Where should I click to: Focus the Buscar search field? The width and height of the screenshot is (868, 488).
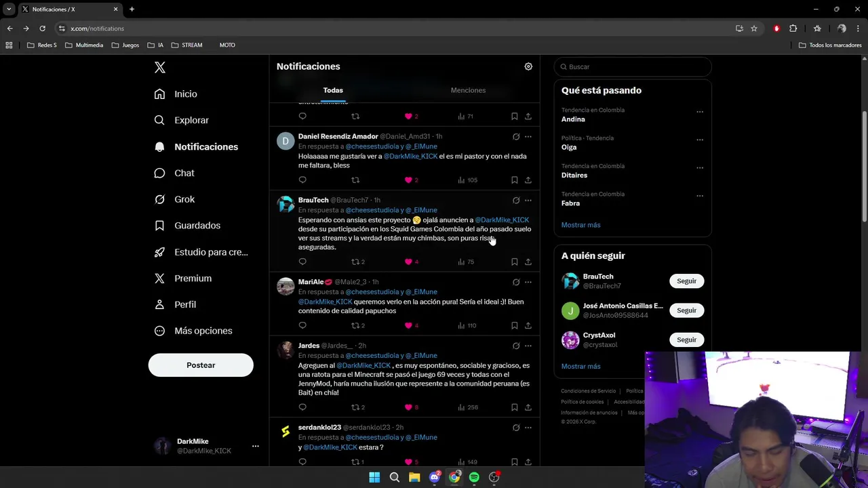pyautogui.click(x=633, y=67)
